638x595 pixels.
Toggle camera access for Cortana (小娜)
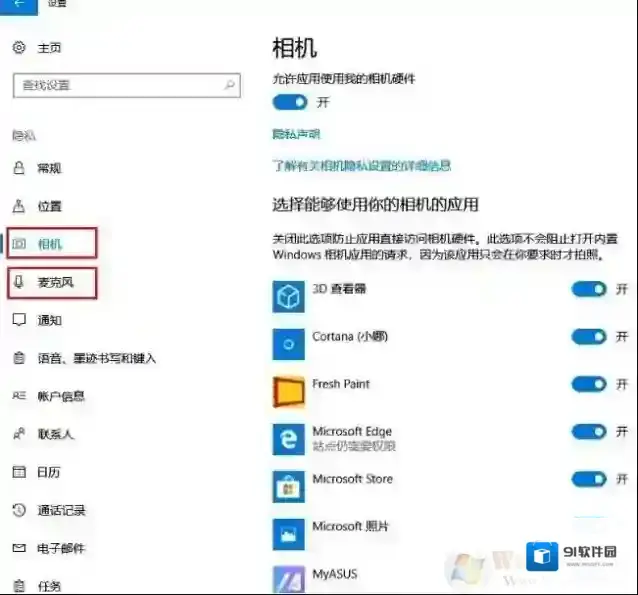pyautogui.click(x=589, y=337)
